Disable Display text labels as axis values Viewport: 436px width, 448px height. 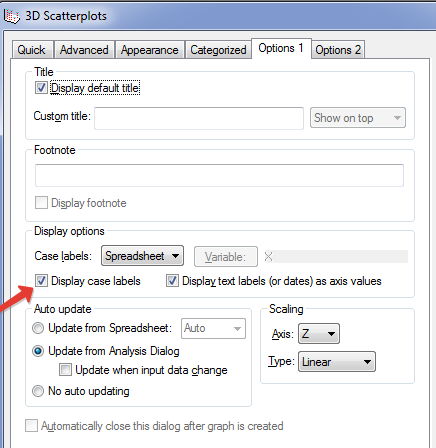tap(172, 281)
